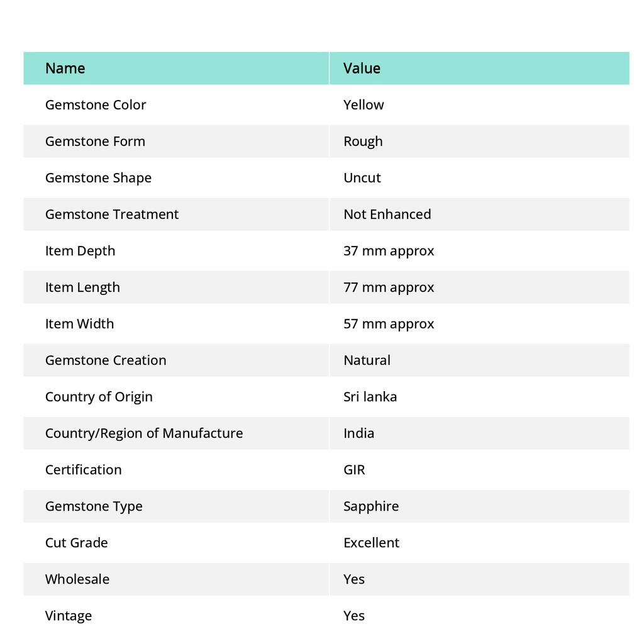Select the Sapphire value cell
644x644 pixels.
click(x=371, y=506)
